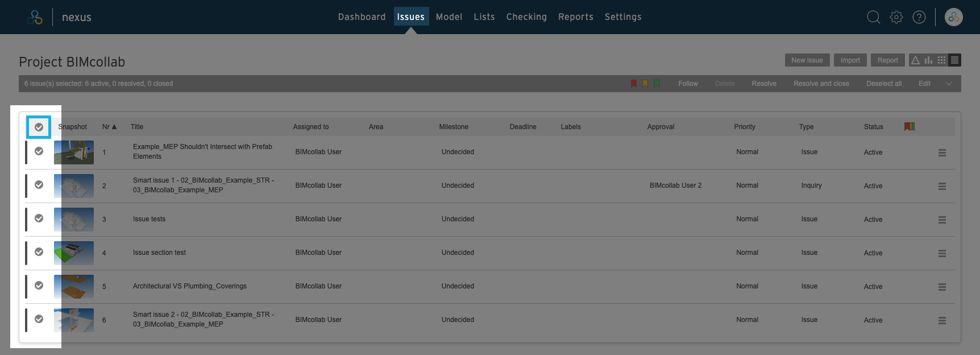Open issue titled 'Issue section test'
Viewport: 980px width, 355px height.
[x=160, y=253]
